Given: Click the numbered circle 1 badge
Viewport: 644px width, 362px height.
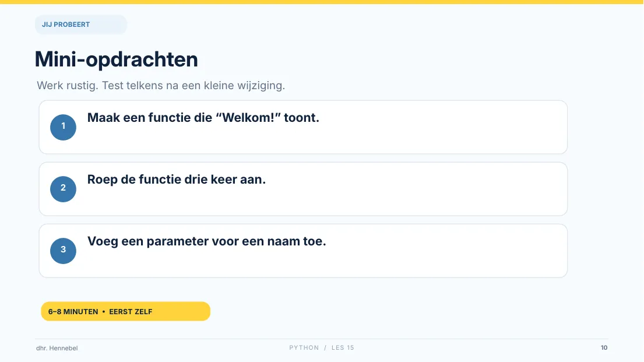Looking at the screenshot, I should [x=64, y=128].
